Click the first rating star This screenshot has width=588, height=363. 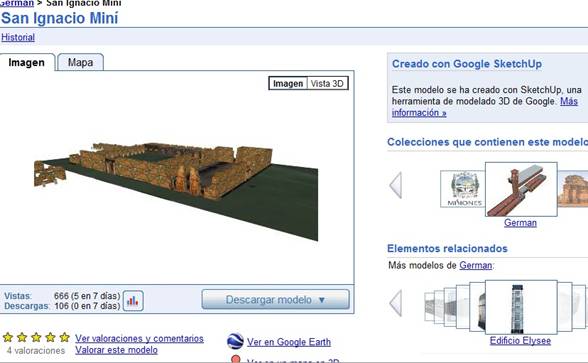(x=8, y=337)
